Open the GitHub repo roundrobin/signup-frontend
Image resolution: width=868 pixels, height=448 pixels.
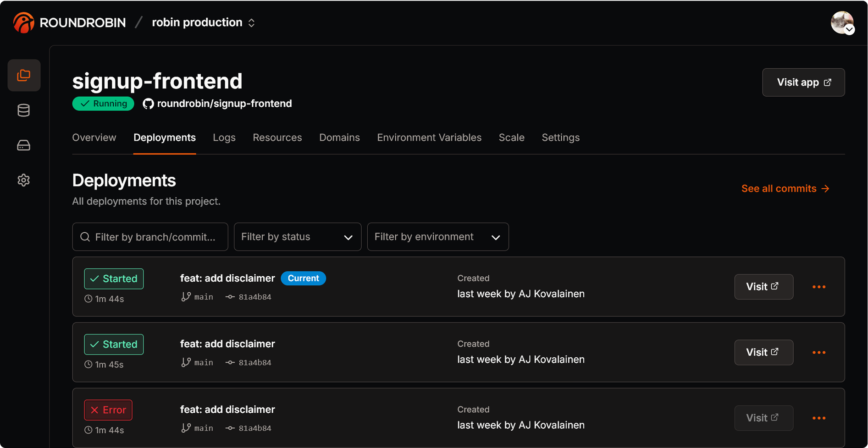[x=217, y=103]
